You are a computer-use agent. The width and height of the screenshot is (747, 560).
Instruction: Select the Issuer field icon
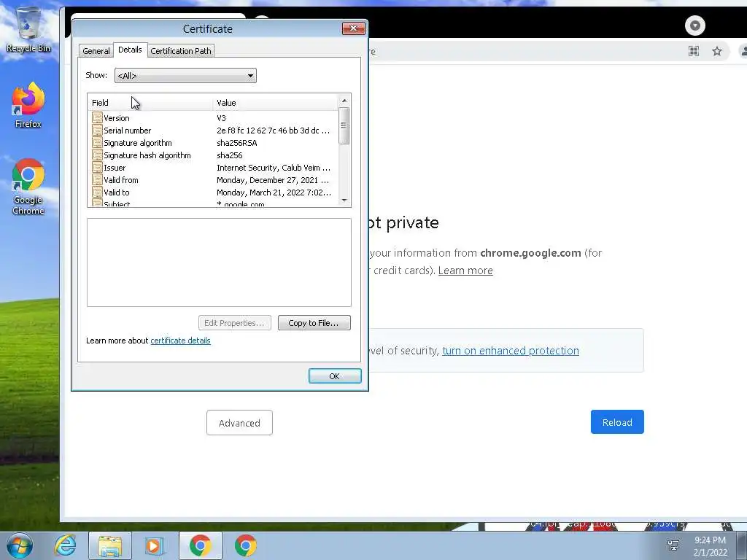[x=97, y=167]
